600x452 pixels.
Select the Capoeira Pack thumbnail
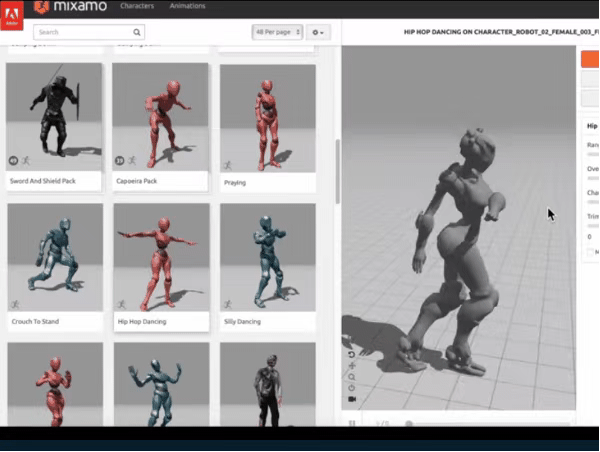pyautogui.click(x=160, y=117)
